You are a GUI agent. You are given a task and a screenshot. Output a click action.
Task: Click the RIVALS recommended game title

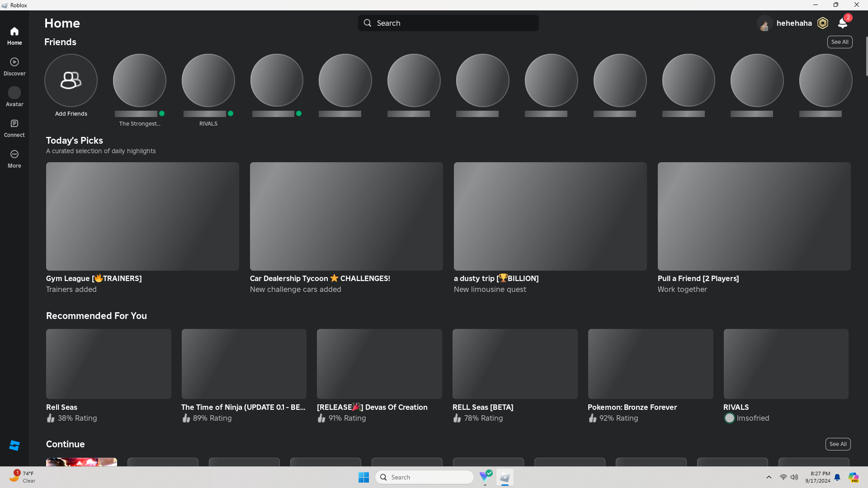pos(736,407)
